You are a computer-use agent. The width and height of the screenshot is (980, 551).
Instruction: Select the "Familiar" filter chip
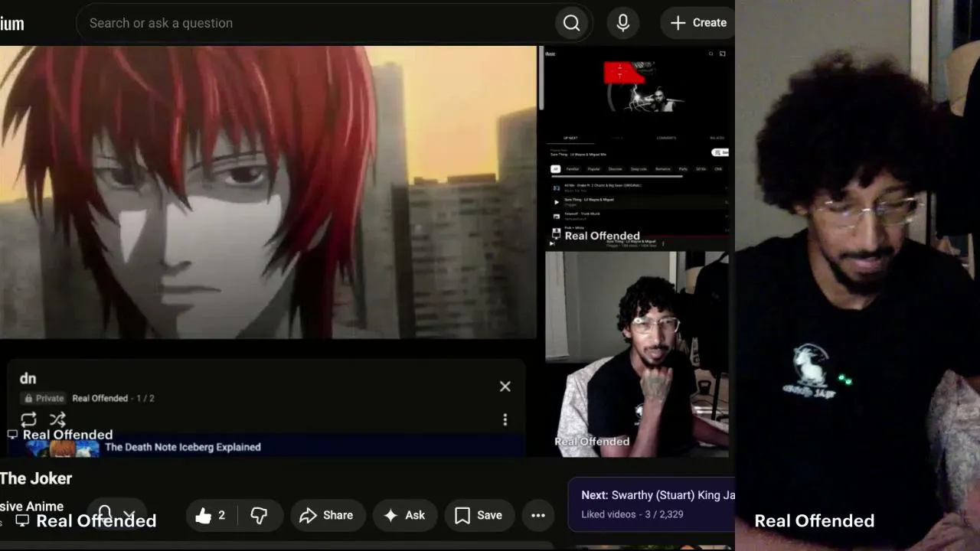pyautogui.click(x=572, y=169)
